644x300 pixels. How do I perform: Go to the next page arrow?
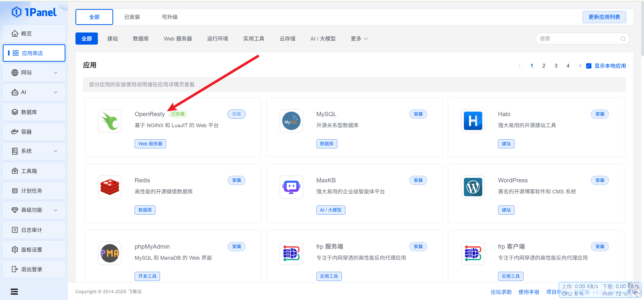(x=580, y=66)
